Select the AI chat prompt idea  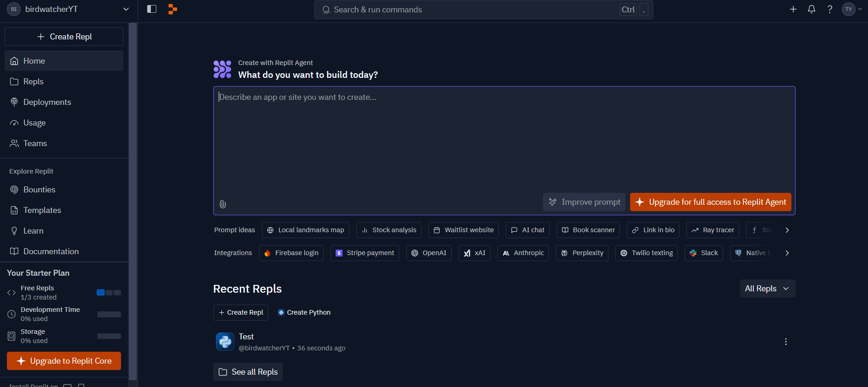pos(528,230)
